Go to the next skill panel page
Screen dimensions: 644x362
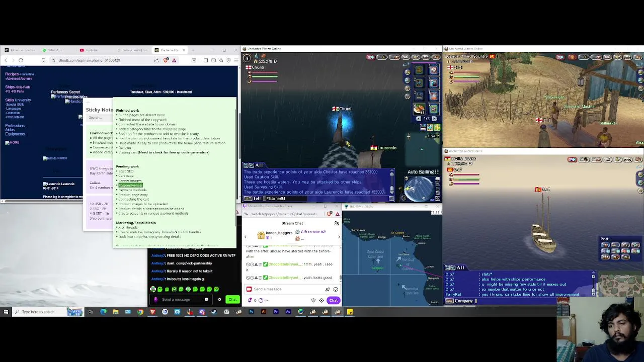click(434, 119)
